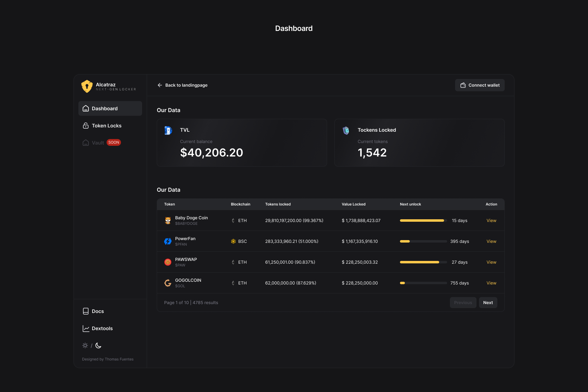This screenshot has width=588, height=392.
Task: Click the Dextools chart icon
Action: [86, 328]
